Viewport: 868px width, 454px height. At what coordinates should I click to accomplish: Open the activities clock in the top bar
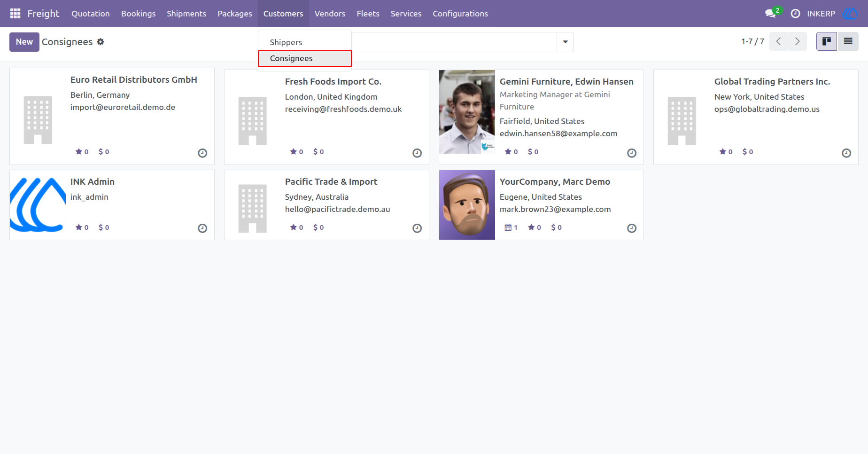coord(795,14)
